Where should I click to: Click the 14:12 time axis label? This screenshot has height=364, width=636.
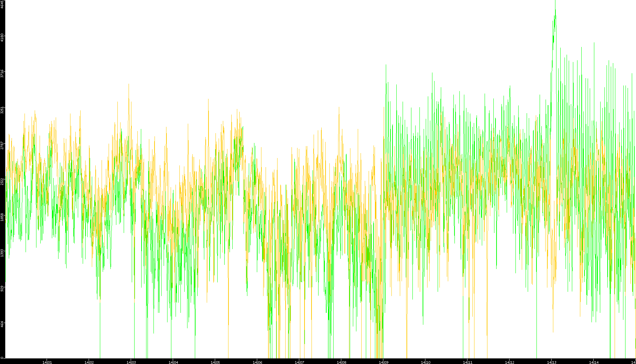(510, 362)
